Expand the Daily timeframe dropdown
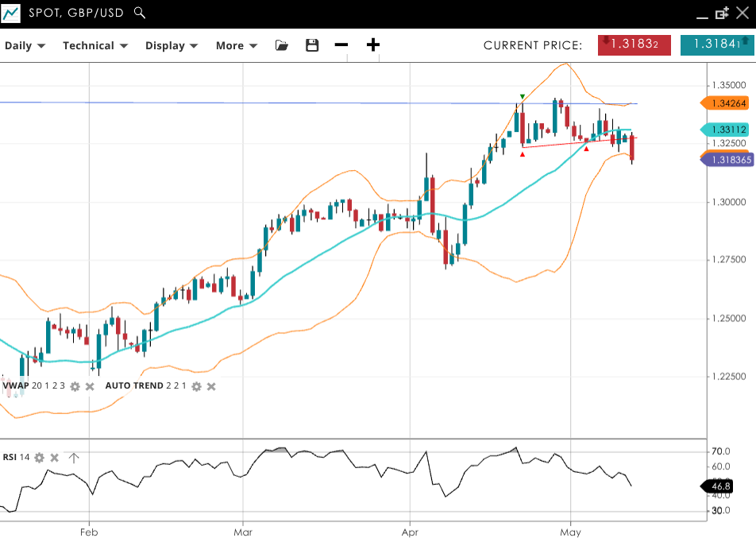The image size is (756, 542). 25,46
